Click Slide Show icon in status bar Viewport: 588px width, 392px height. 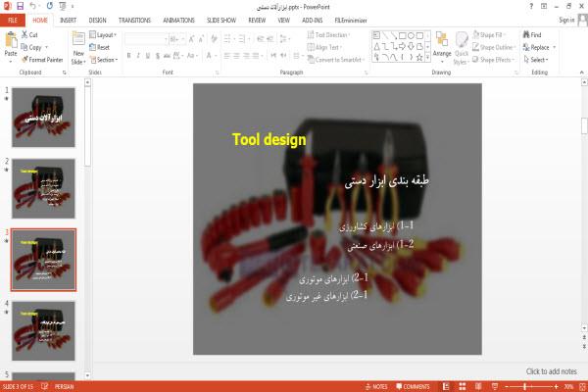pyautogui.click(x=495, y=386)
